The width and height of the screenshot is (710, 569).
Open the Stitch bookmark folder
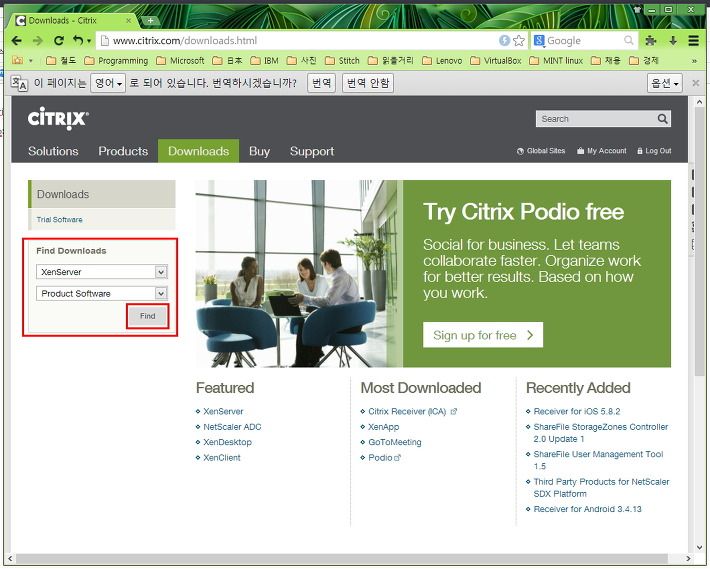click(342, 61)
